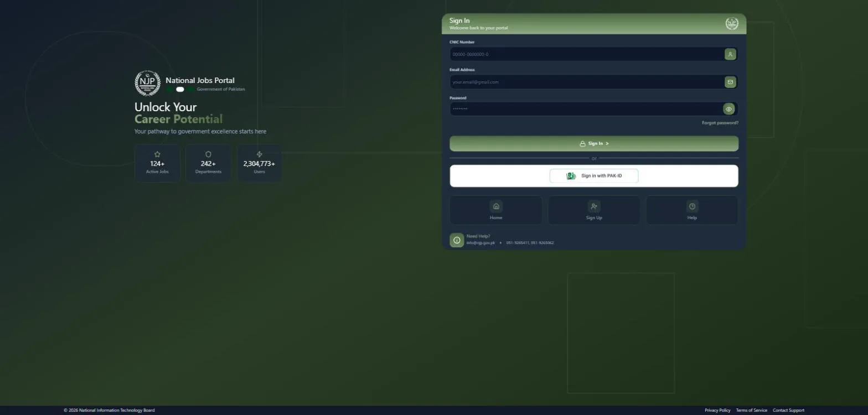Click the star icon above Active Jobs

coord(157,154)
